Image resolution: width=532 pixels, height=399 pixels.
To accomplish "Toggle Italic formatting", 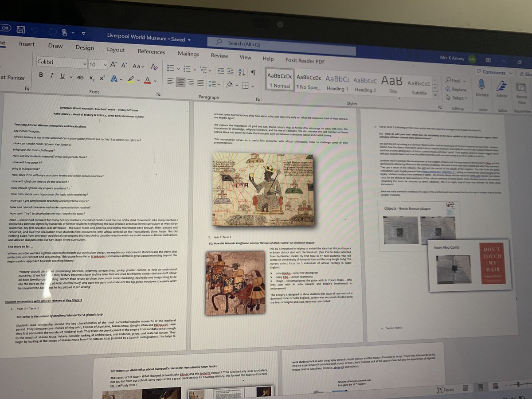I will 51,76.
